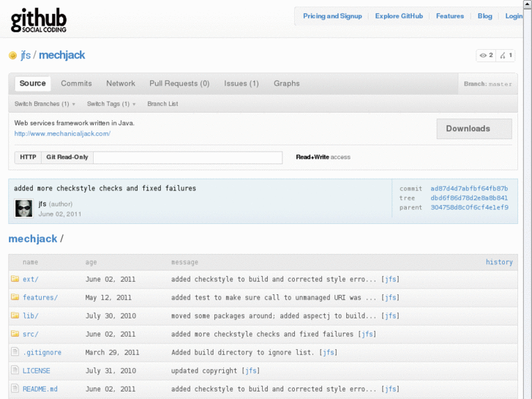
Task: Click 'Added build directory to ignore list.' message
Action: click(241, 352)
